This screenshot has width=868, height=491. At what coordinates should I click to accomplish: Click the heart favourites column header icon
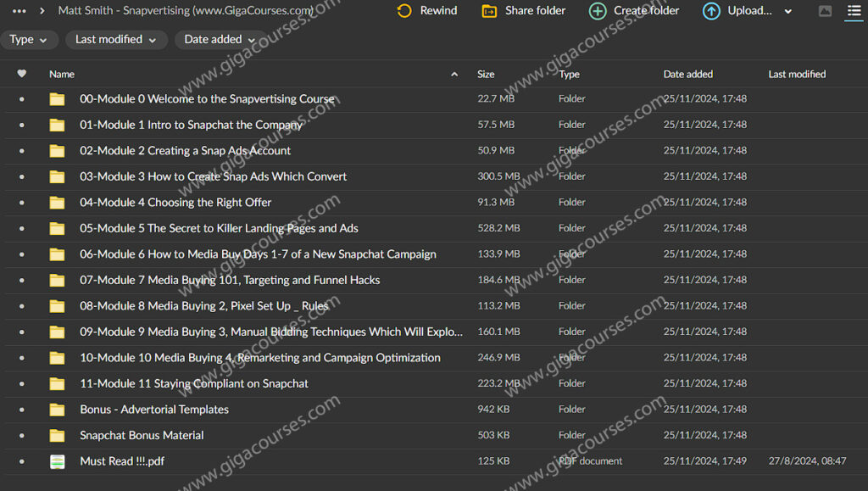tap(22, 74)
